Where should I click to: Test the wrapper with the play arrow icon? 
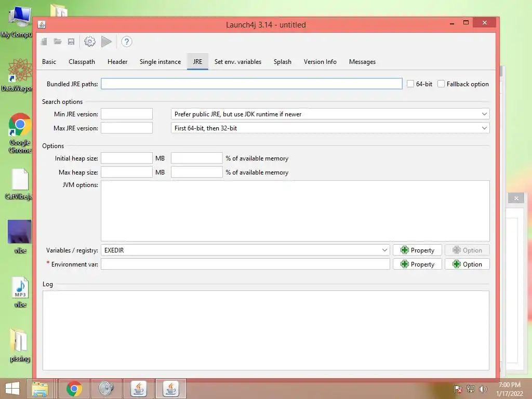(106, 42)
